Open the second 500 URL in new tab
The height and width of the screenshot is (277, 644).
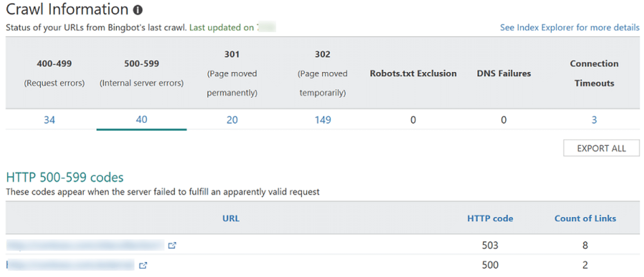pos(143,265)
